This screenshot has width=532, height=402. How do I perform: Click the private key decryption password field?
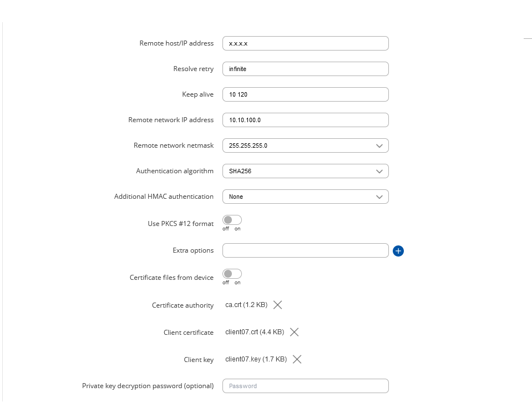(x=305, y=386)
